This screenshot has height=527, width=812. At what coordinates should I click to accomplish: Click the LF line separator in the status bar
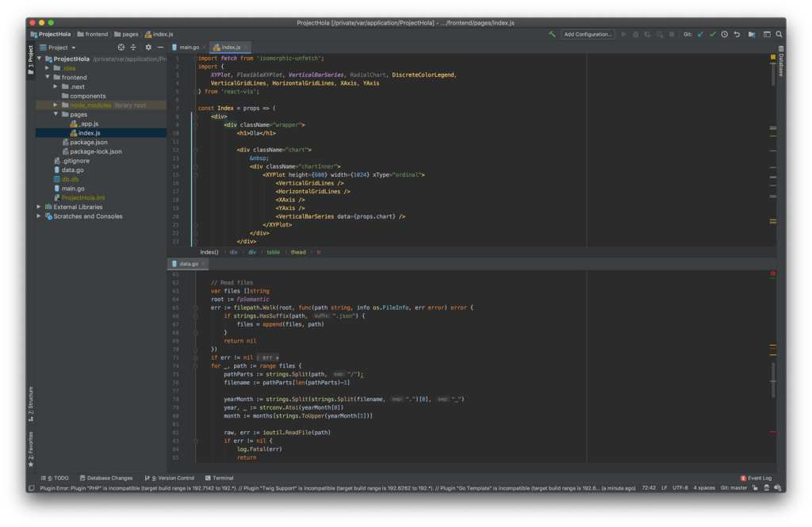pyautogui.click(x=664, y=487)
